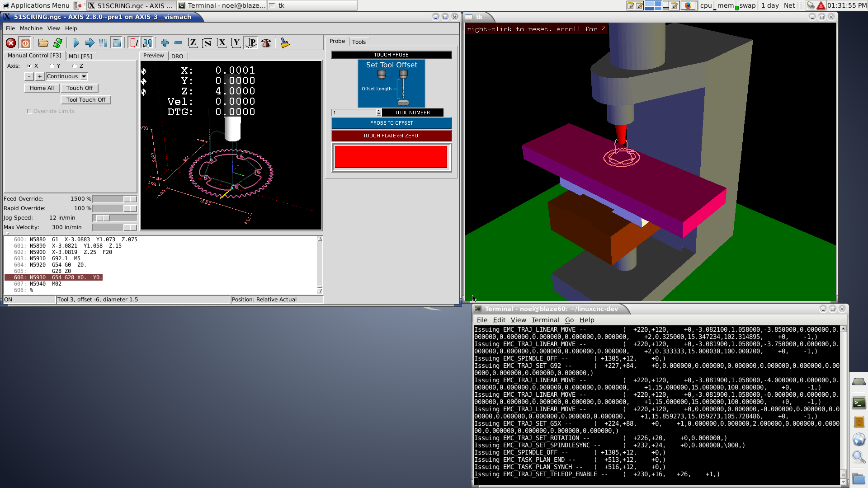Select the Probe tab
Screen dimensions: 868x488
click(x=337, y=41)
